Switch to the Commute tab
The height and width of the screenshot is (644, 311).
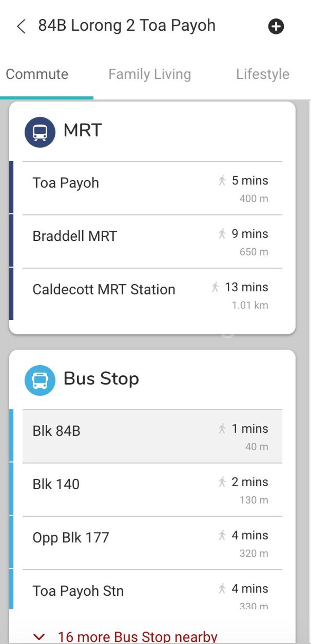pyautogui.click(x=37, y=74)
